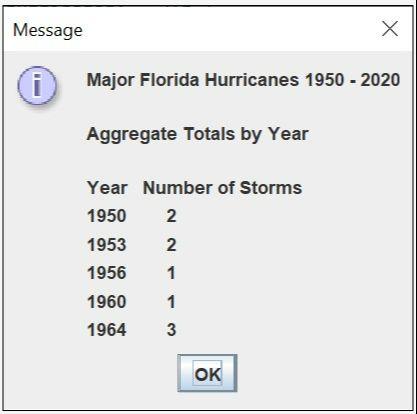Click the Number of Storms column header
417x414 pixels.
pyautogui.click(x=222, y=188)
